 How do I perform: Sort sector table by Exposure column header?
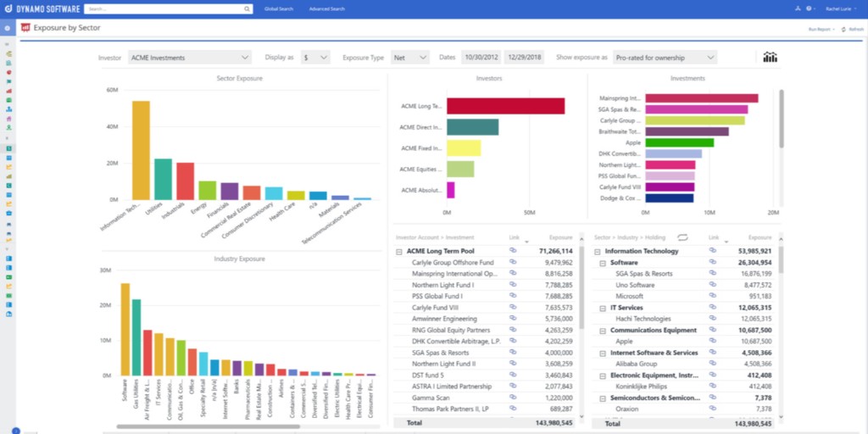click(x=759, y=237)
